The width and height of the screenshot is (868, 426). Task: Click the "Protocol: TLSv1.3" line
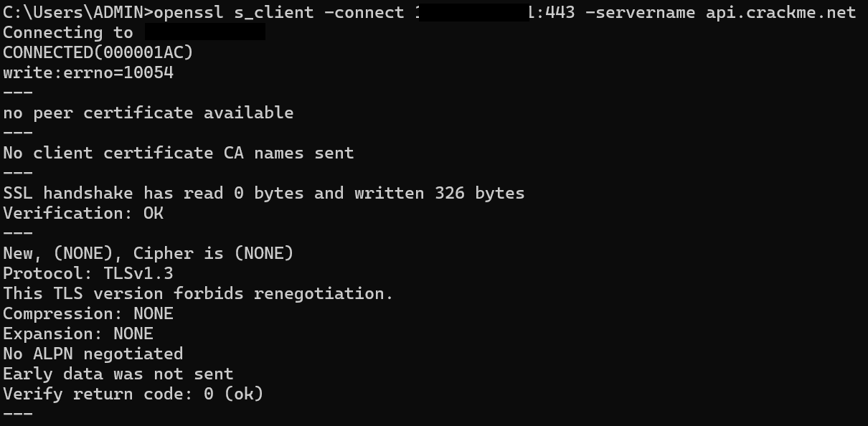(88, 273)
